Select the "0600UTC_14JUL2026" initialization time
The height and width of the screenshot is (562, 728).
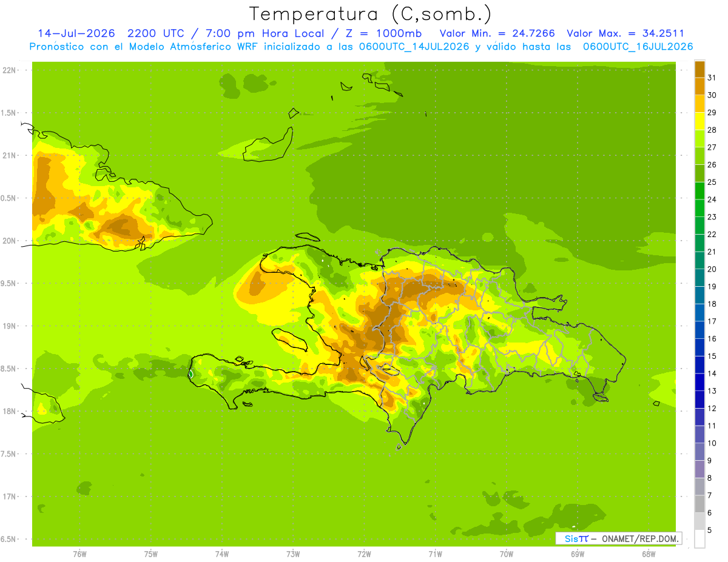(x=416, y=47)
